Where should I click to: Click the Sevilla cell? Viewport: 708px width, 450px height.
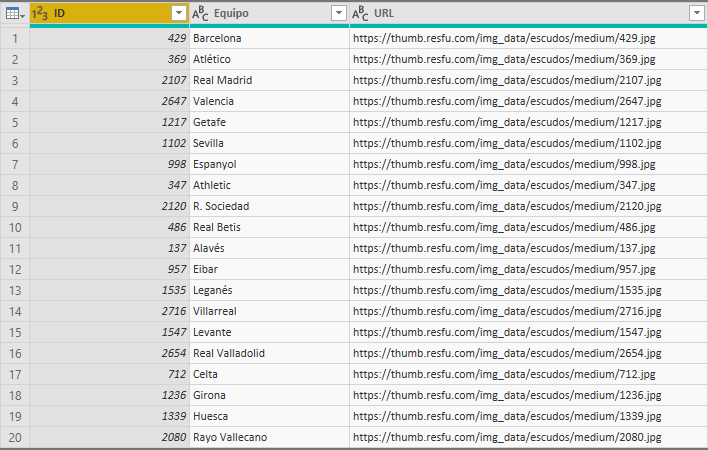pos(269,143)
